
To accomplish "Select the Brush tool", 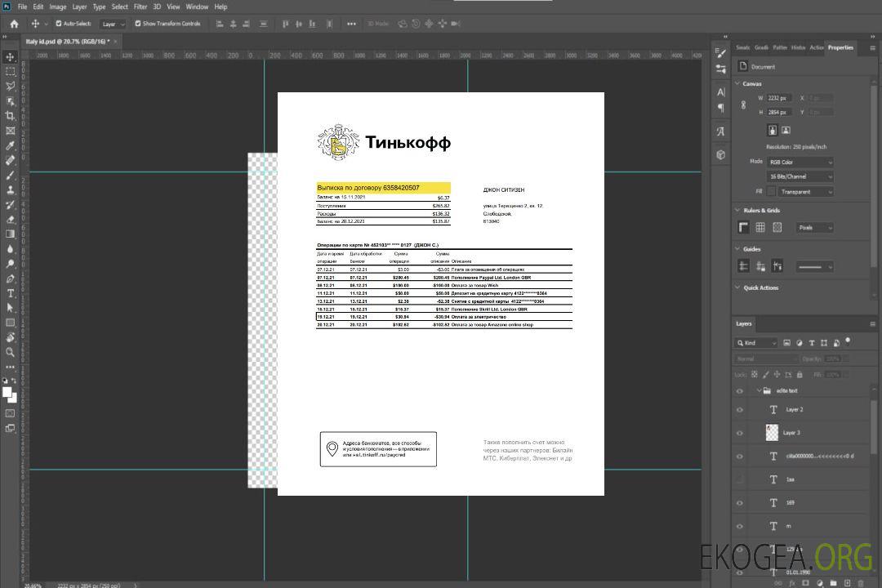I will 10,175.
